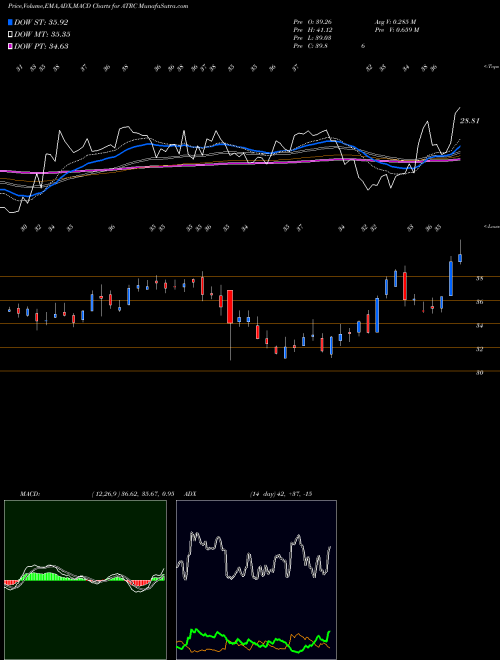Select the DOW PT: 34.63 legend text

click(41, 46)
